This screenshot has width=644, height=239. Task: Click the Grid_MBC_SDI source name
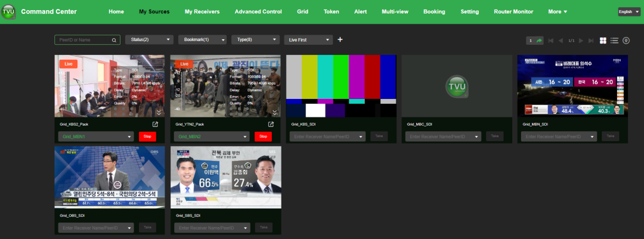[419, 125]
